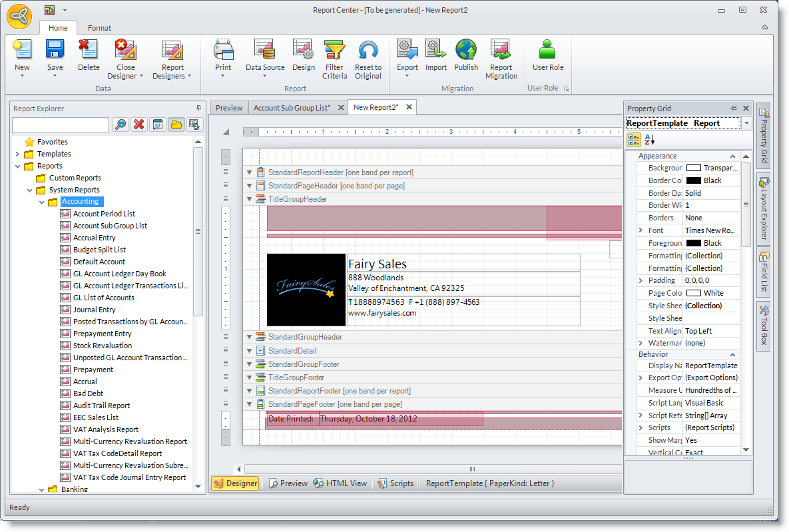Click the Filter Criteria funnel icon
The image size is (789, 532).
click(334, 51)
